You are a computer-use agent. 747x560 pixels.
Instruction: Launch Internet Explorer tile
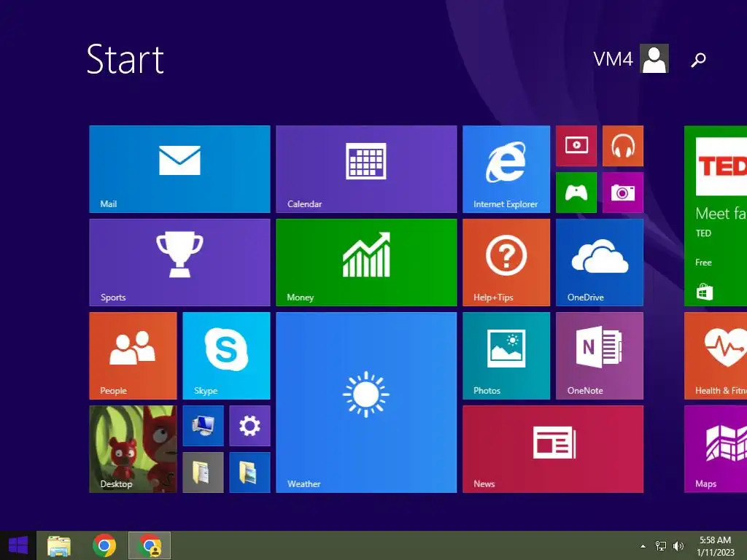coord(506,169)
